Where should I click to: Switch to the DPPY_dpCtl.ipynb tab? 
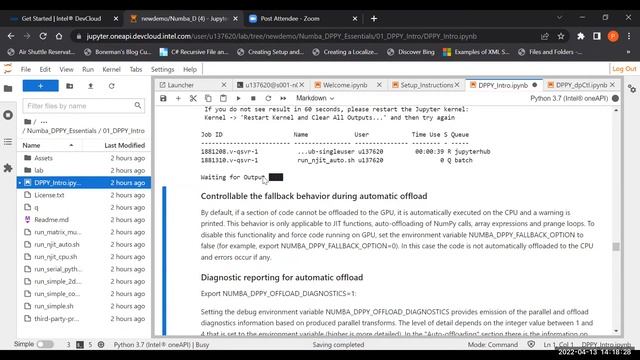(581, 85)
